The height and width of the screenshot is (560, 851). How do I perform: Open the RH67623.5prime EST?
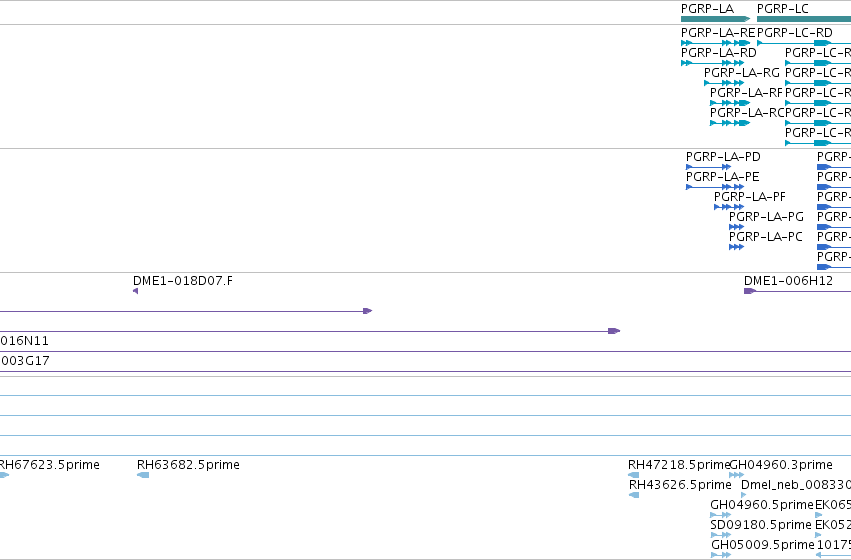(4, 475)
